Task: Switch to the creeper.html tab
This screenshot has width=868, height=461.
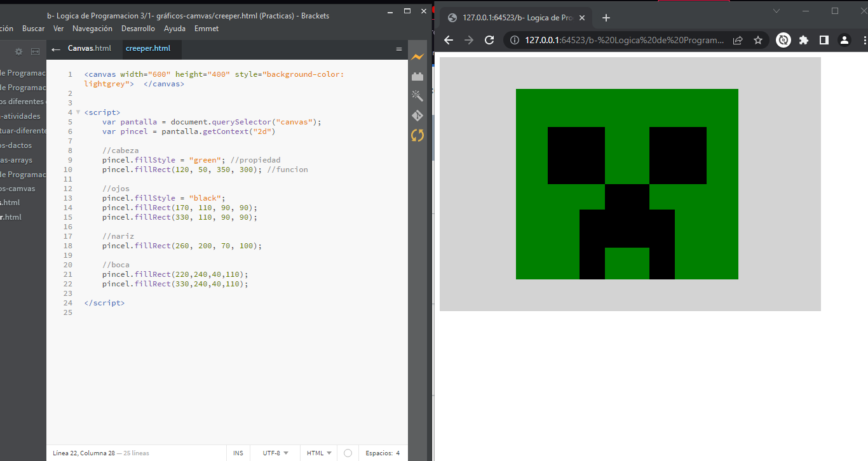Action: pos(148,48)
